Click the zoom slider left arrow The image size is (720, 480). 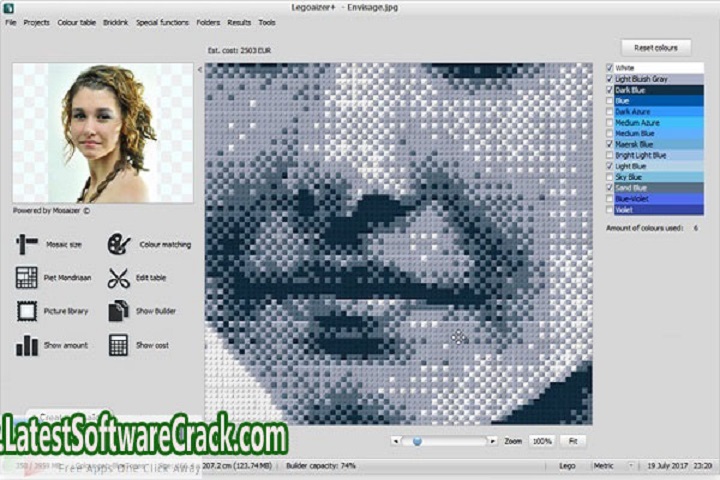pos(395,441)
